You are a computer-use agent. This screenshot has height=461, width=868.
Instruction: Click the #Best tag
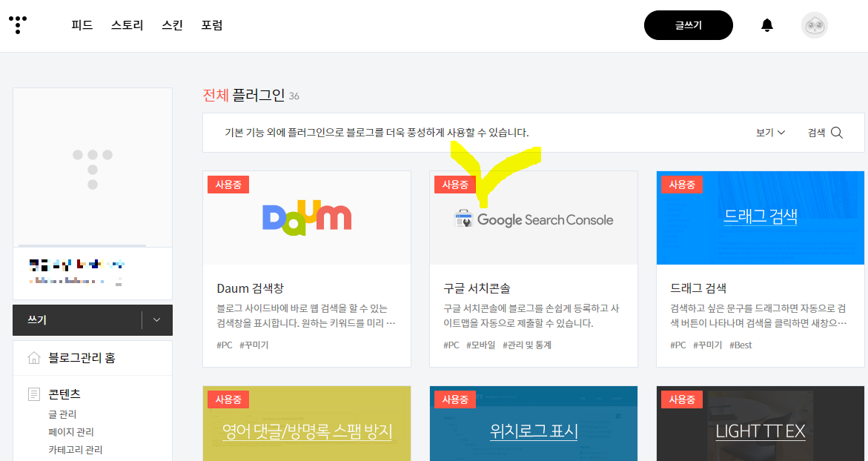click(x=741, y=345)
